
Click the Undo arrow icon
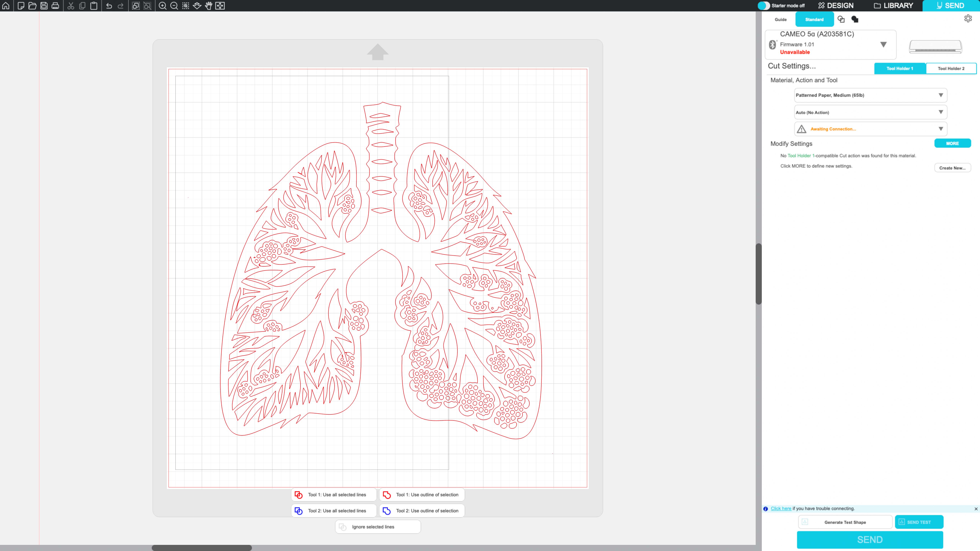click(x=109, y=6)
